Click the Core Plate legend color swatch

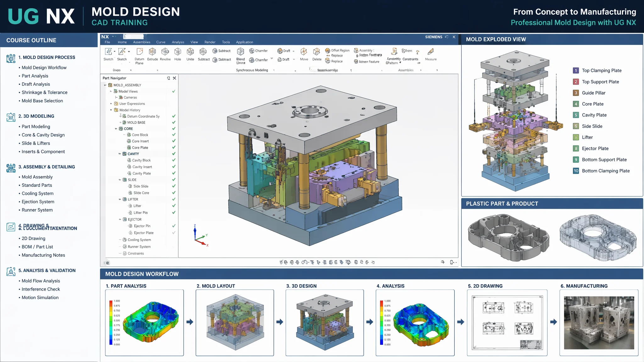(576, 104)
